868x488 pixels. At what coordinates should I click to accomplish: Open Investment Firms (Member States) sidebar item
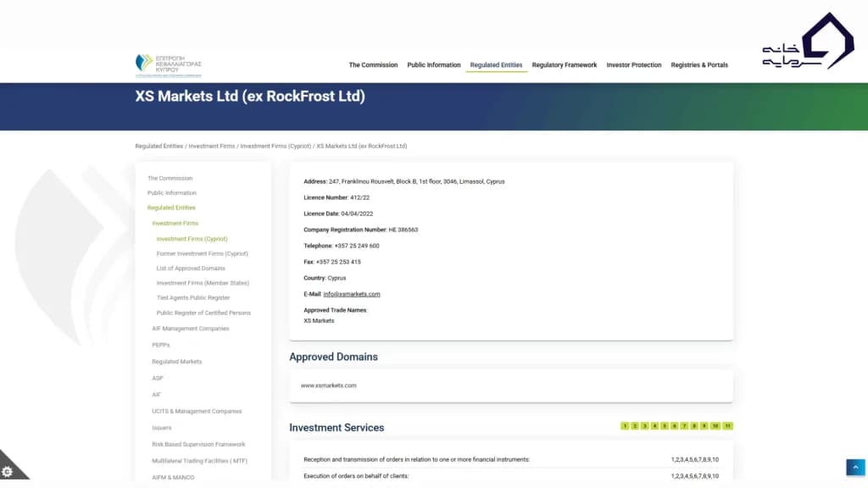point(203,283)
